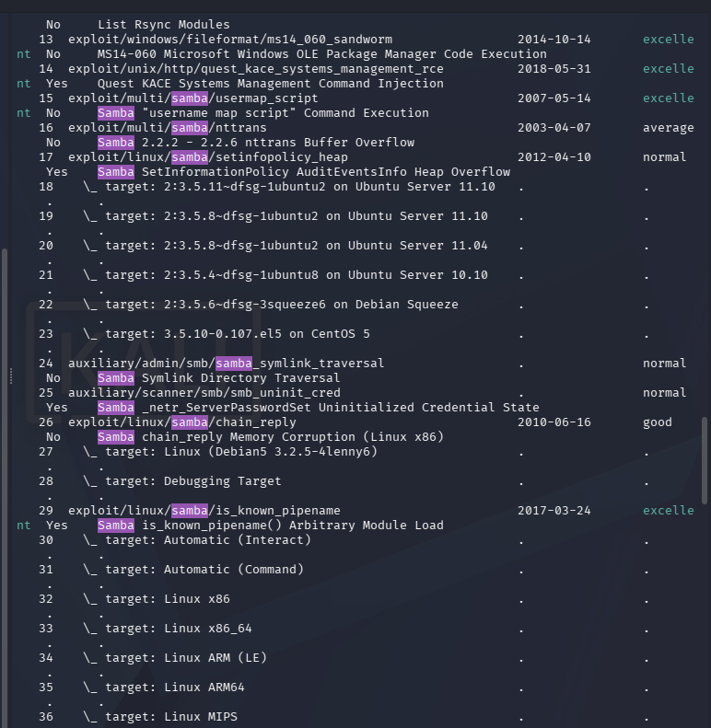The width and height of the screenshot is (711, 728).
Task: Click target 'Ubuntu Server 10.10' row
Action: point(286,275)
